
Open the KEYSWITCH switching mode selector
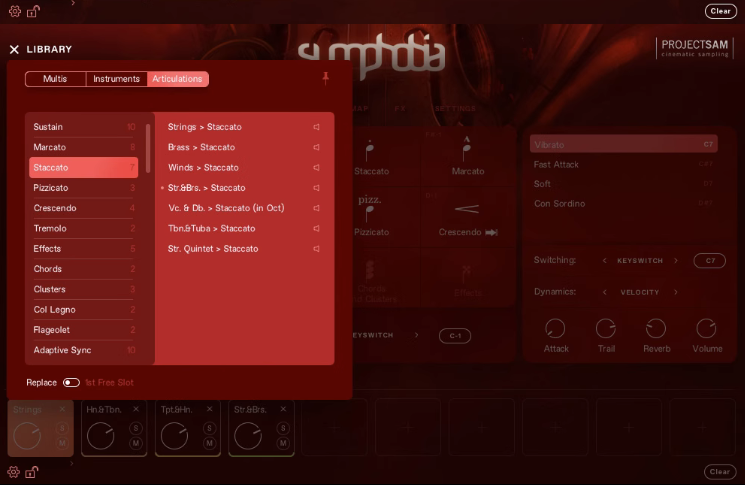pyautogui.click(x=640, y=260)
